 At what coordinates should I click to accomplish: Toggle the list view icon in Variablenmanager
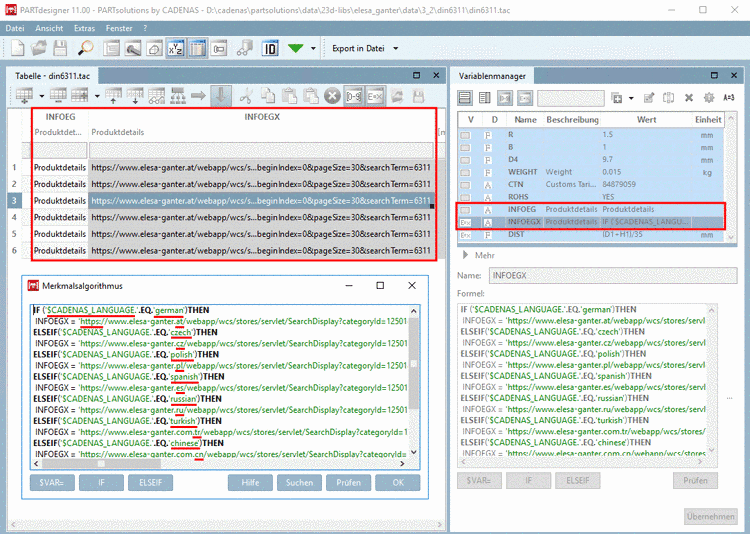click(464, 98)
